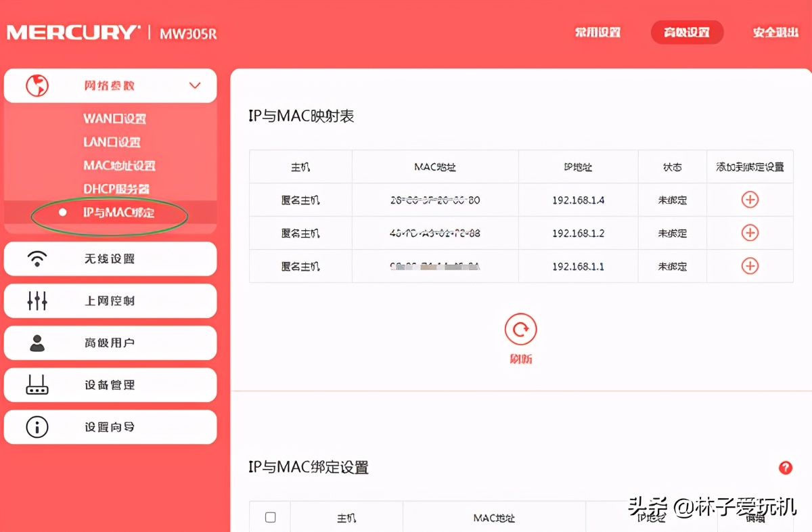
Task: Collapse the 网络参数 section chevron
Action: [195, 85]
